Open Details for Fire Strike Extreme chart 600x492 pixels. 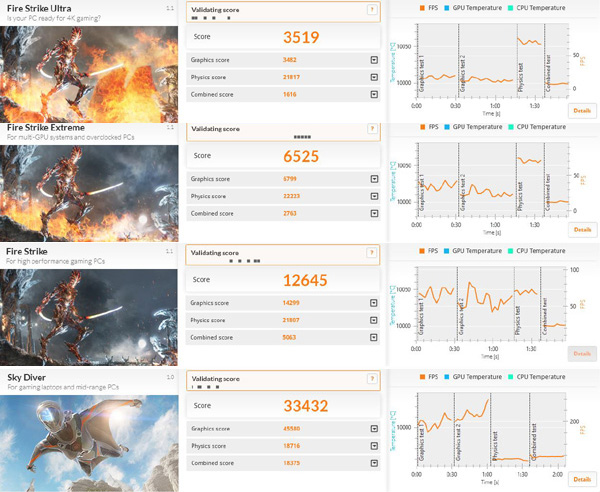tap(582, 230)
